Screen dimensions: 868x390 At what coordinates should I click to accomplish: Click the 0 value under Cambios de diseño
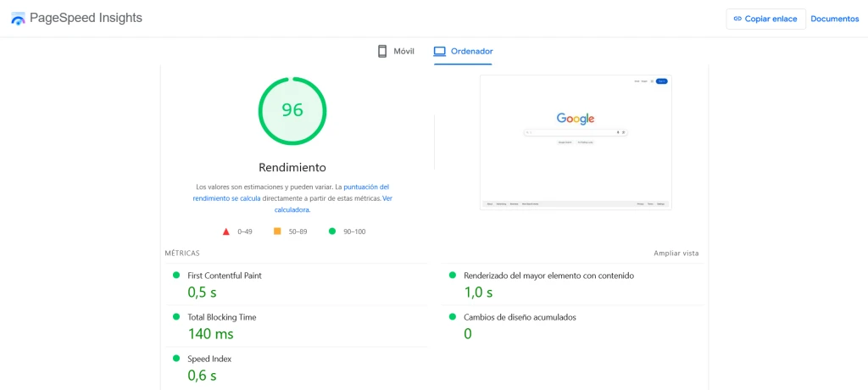click(468, 334)
